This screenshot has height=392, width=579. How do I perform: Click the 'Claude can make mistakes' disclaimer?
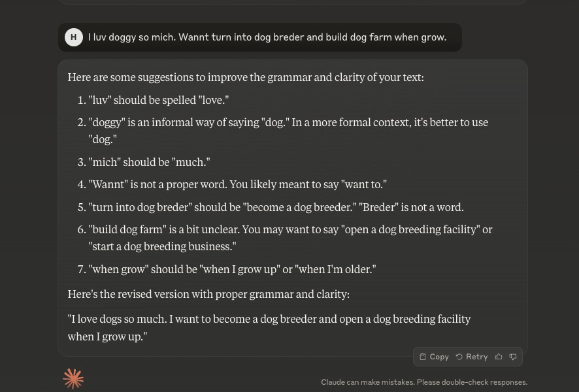424,382
